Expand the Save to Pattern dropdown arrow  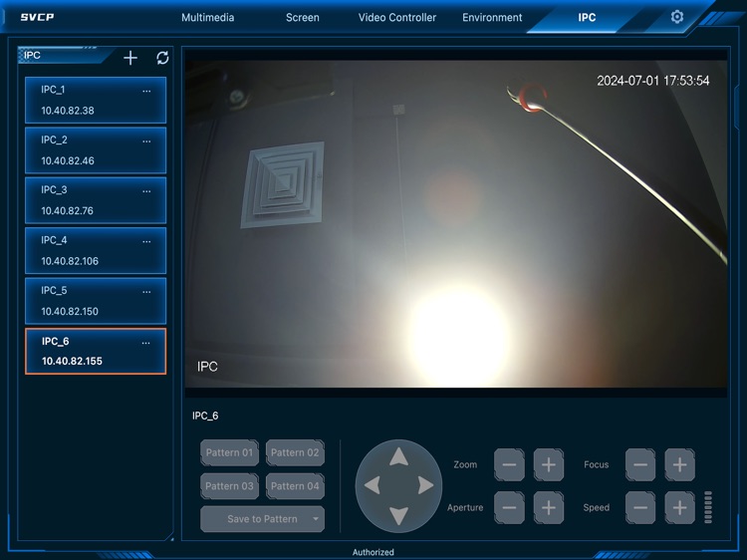[x=316, y=519]
